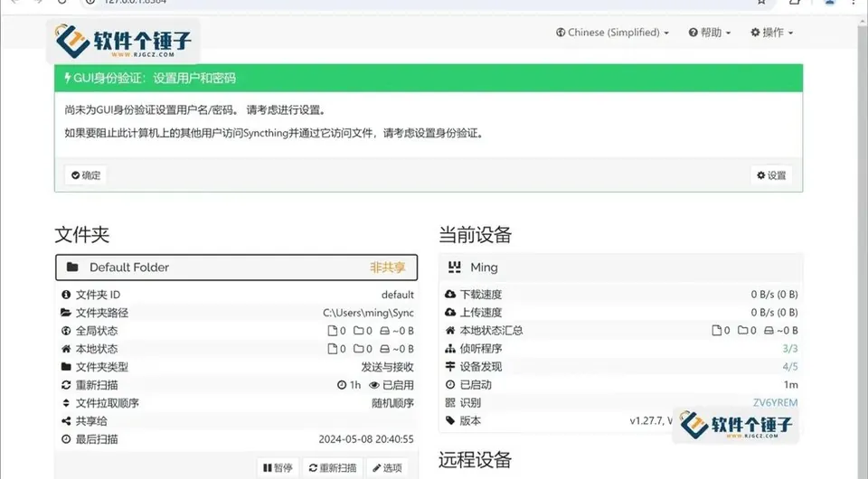The width and height of the screenshot is (868, 479).
Task: Click the globe icon beside 全局状态
Action: click(66, 331)
